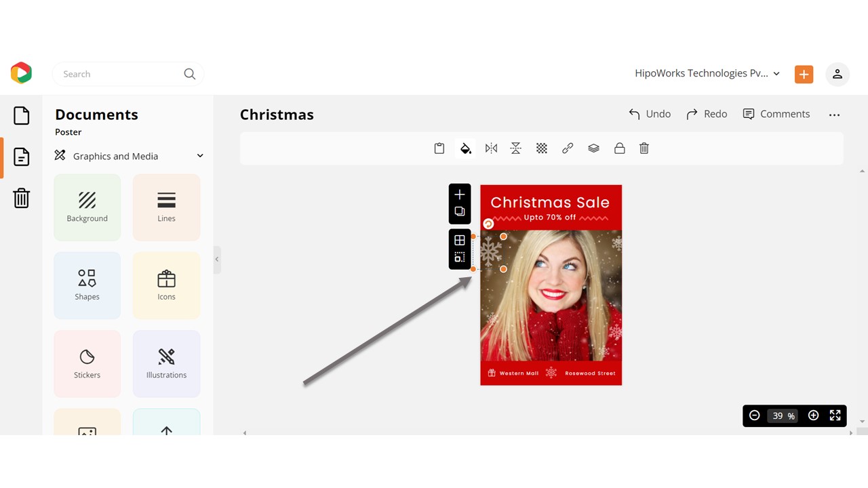Open the Icons graphics panel
868x488 pixels.
pos(166,285)
